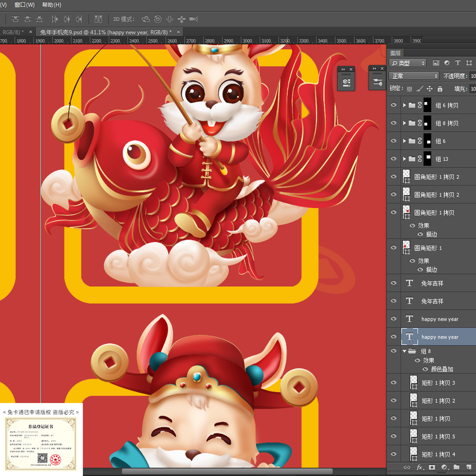
Task: Open the 类型 layer filter dropdown
Action: coord(408,63)
